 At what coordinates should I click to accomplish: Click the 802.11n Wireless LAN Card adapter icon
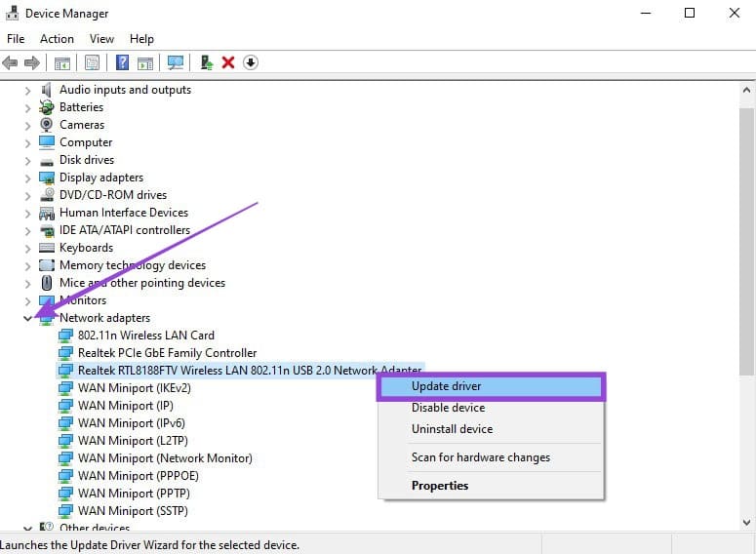65,336
